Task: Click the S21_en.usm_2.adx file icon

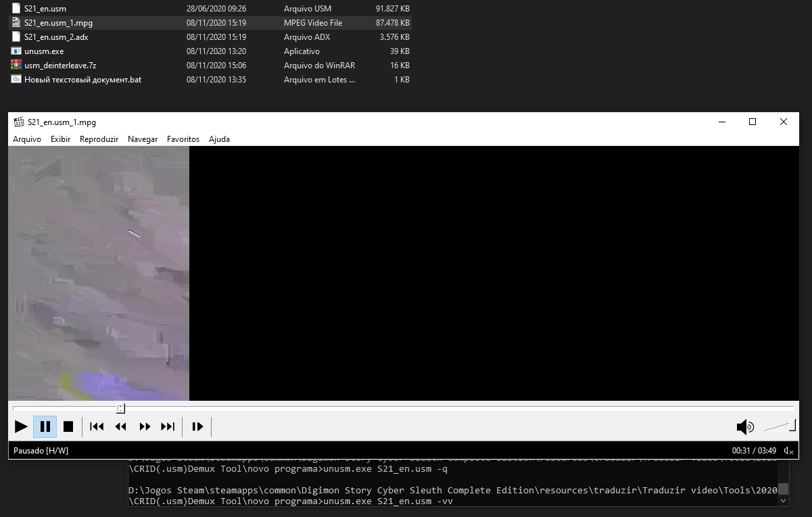Action: pos(16,37)
